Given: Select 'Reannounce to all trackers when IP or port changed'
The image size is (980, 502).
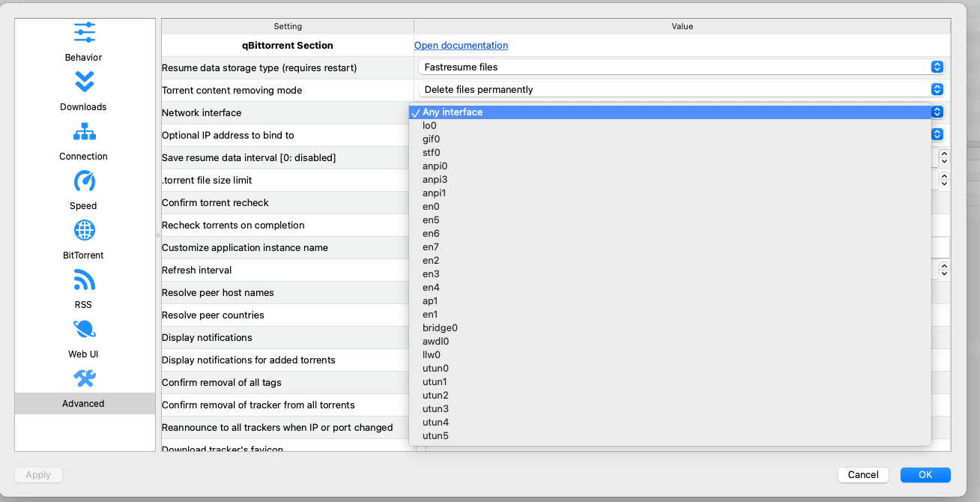Looking at the screenshot, I should pyautogui.click(x=277, y=427).
